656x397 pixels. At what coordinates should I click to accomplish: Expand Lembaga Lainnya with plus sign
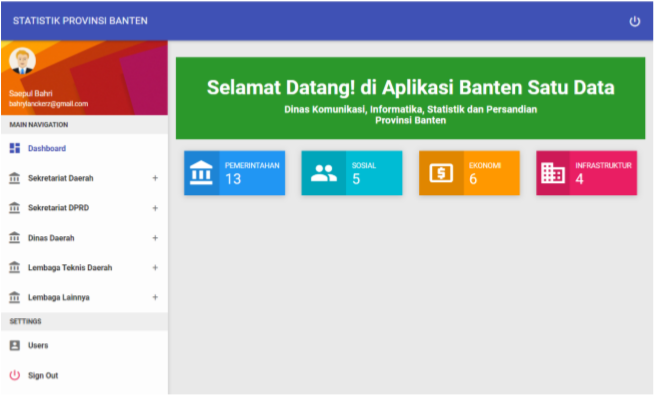coord(155,297)
